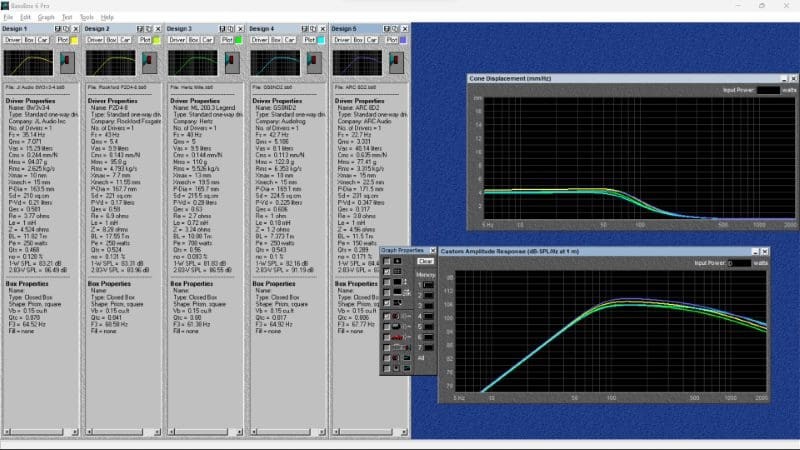Save Design 2 using the disk icon
800x450 pixels.
140,29
